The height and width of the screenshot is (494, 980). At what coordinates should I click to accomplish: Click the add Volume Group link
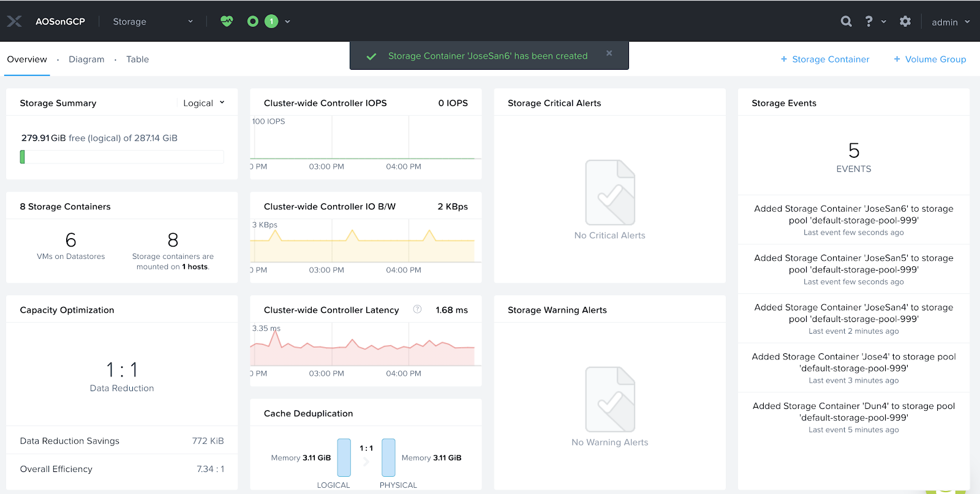pos(929,59)
